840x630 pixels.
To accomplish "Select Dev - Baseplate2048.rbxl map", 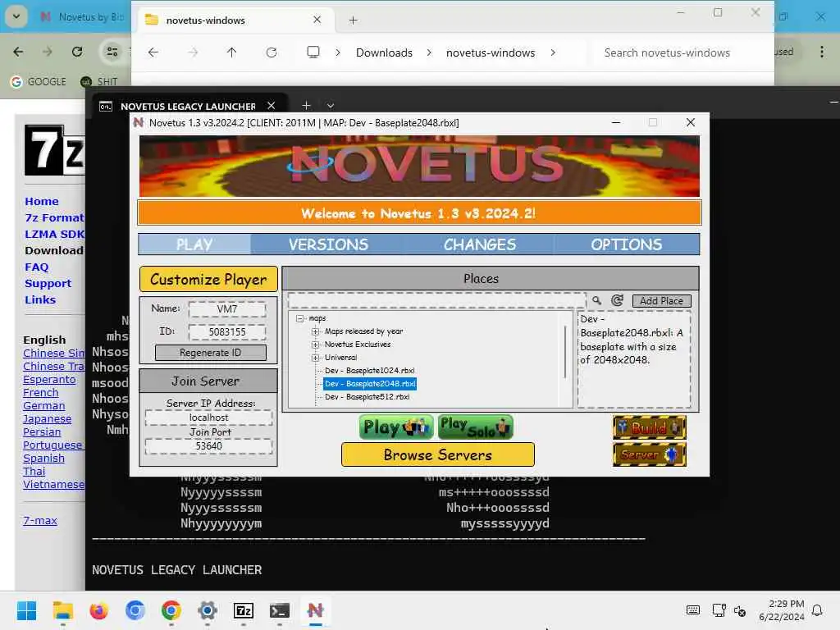I will [x=370, y=384].
